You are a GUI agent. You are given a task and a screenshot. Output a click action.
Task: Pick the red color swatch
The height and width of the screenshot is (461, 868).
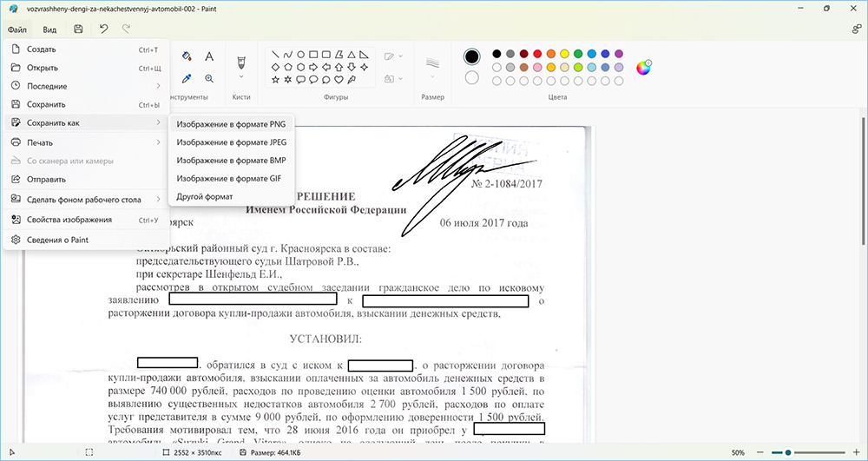[537, 54]
